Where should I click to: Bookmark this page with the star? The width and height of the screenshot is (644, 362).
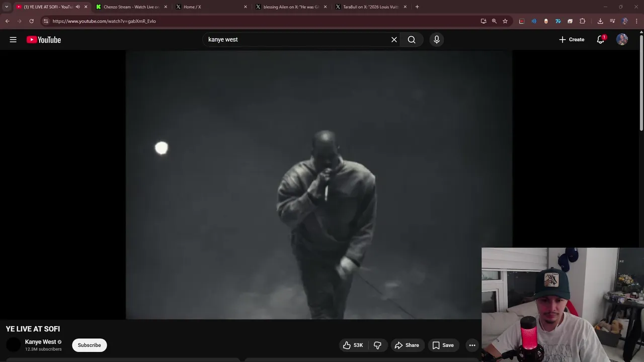(505, 21)
